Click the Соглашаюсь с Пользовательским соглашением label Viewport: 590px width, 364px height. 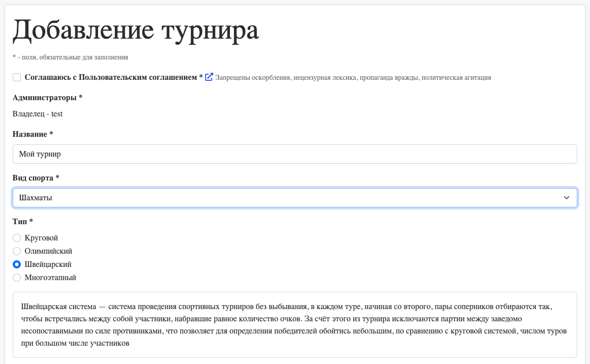(x=110, y=77)
